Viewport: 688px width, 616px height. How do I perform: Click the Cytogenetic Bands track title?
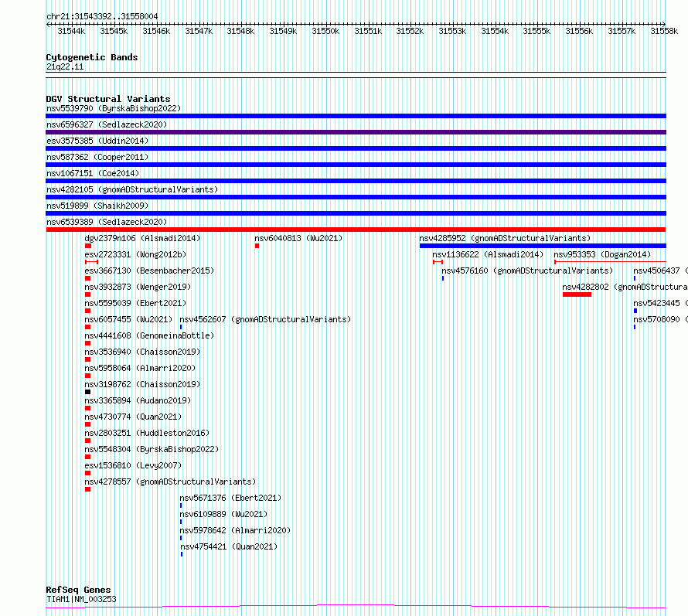pyautogui.click(x=92, y=57)
